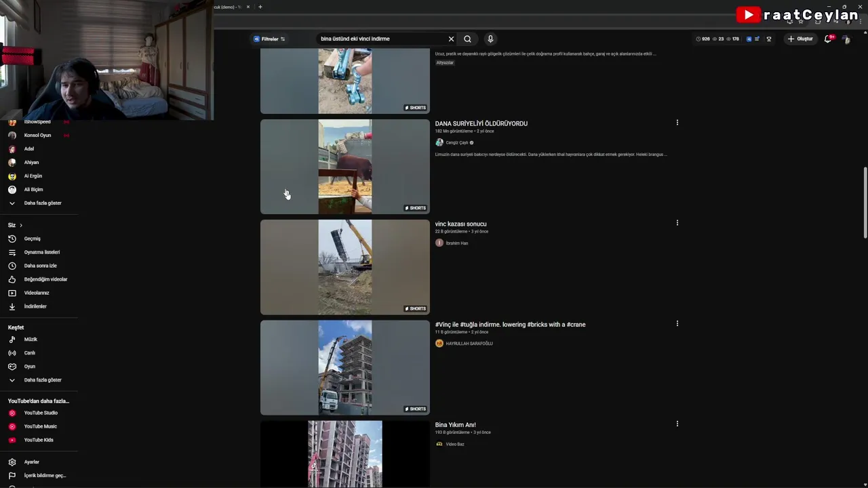Close the current browser tab
The image size is (868, 488).
pos(248,7)
